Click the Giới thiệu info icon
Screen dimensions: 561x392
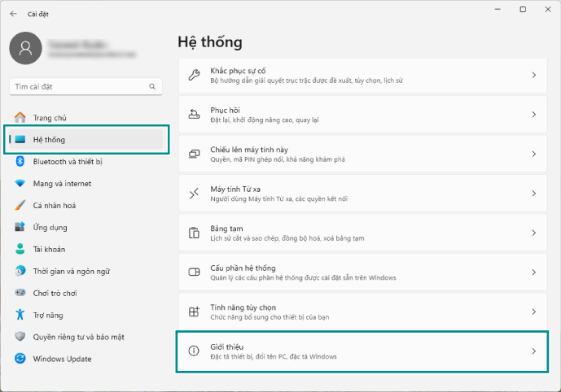click(194, 351)
